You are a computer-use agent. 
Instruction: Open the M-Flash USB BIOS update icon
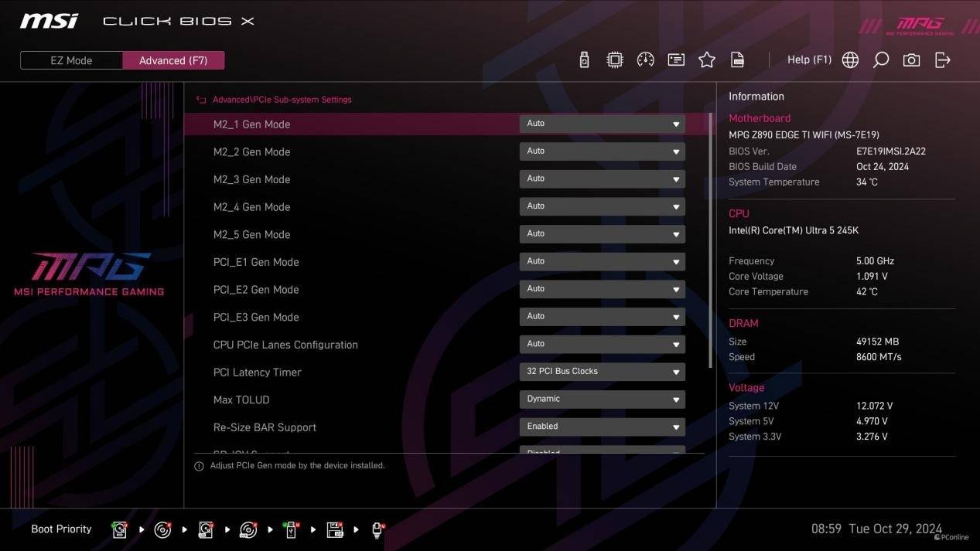pos(584,60)
